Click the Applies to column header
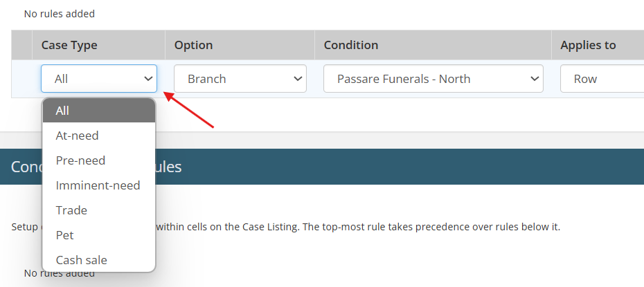Viewport: 644px width, 287px height. click(588, 45)
